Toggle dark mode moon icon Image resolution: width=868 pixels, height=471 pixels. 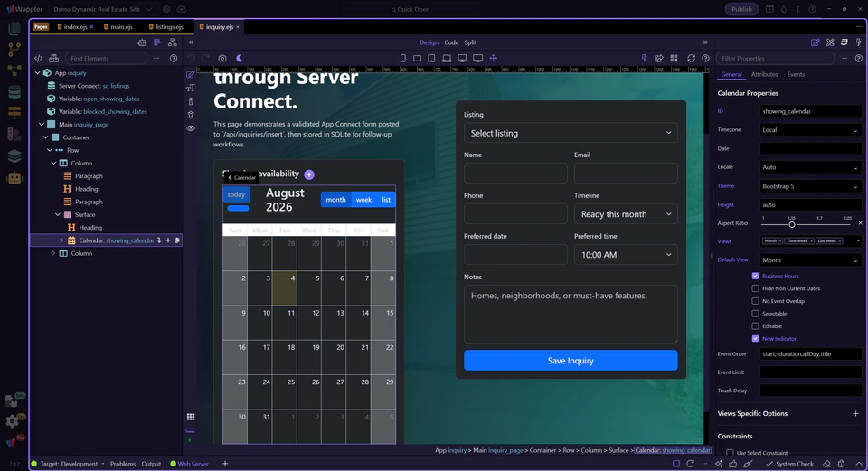240,58
